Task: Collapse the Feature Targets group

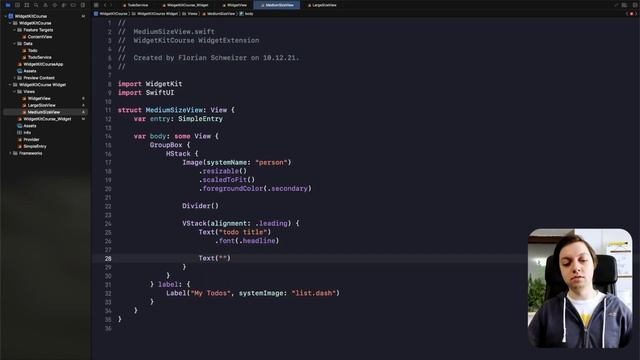Action: coord(15,30)
